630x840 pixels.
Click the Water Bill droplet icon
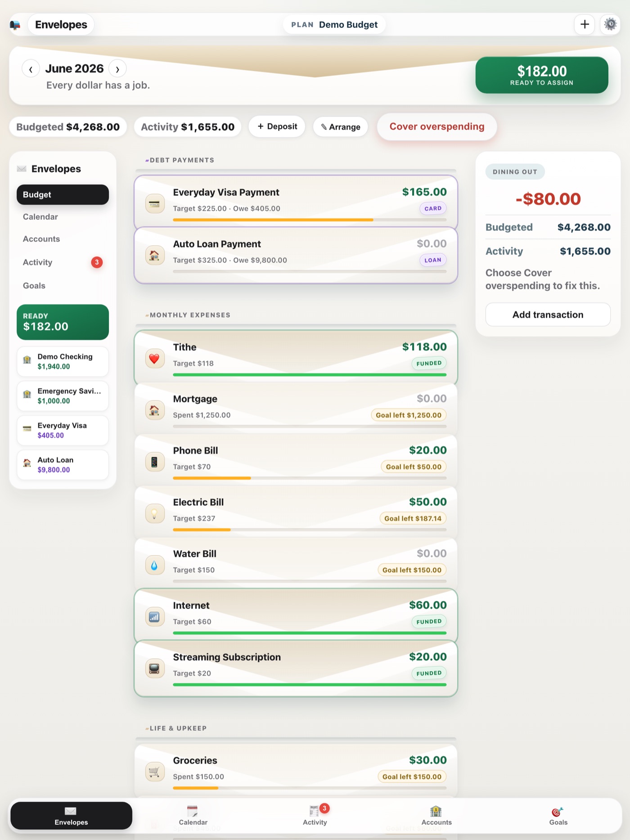154,566
